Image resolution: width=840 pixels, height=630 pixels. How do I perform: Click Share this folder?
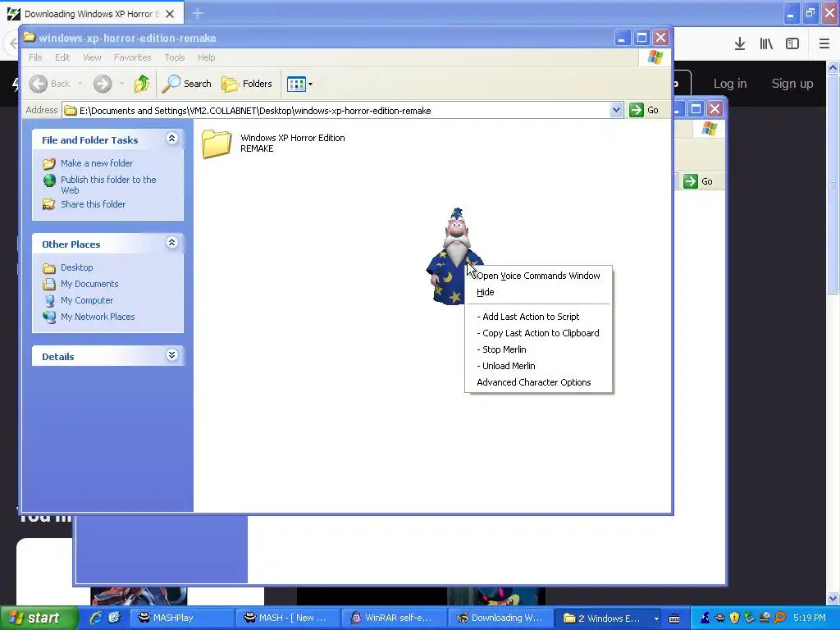[x=84, y=204]
